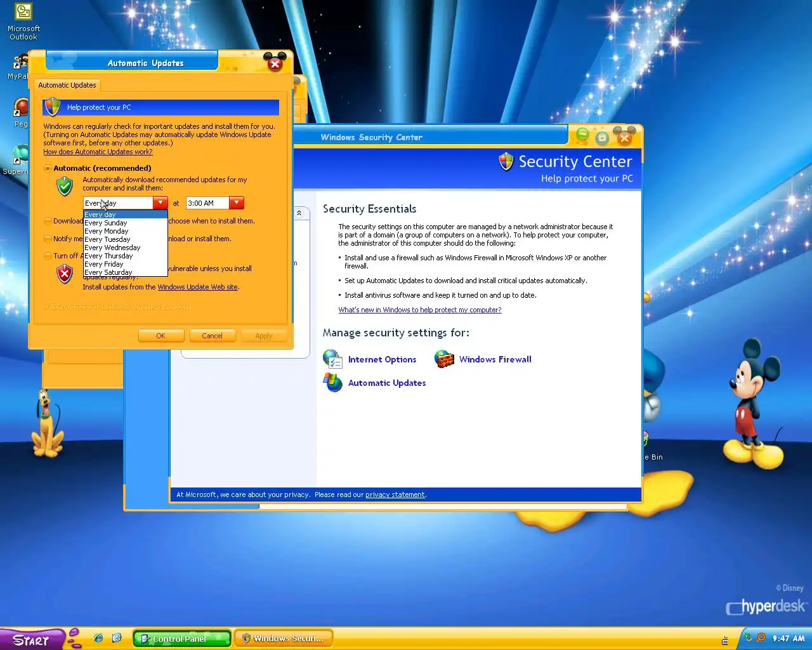
Task: Click the Pluto icon on the desktop
Action: point(48,424)
